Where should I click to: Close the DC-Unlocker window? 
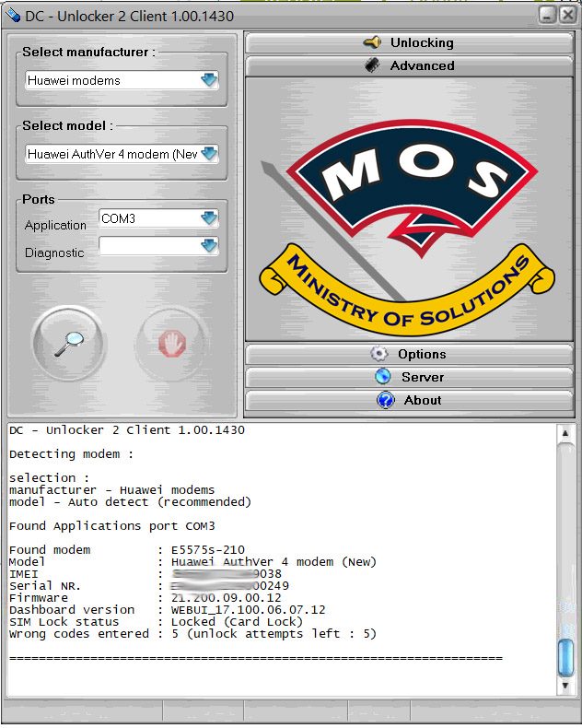[x=567, y=16]
